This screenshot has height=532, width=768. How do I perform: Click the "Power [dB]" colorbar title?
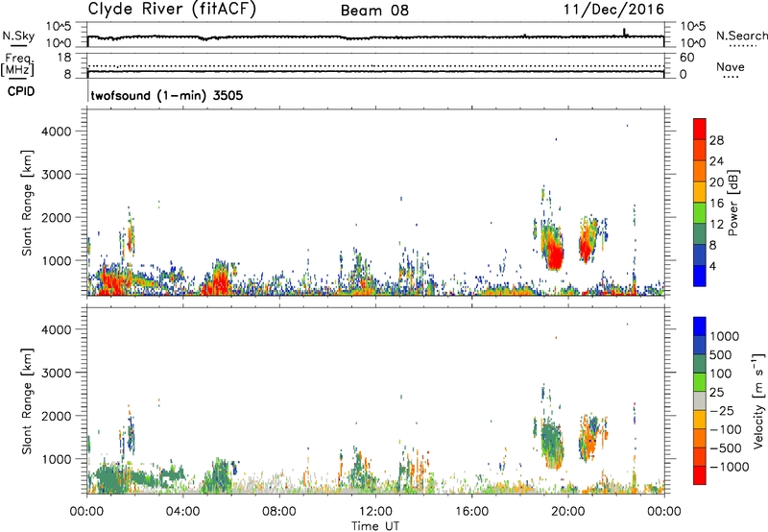[732, 203]
